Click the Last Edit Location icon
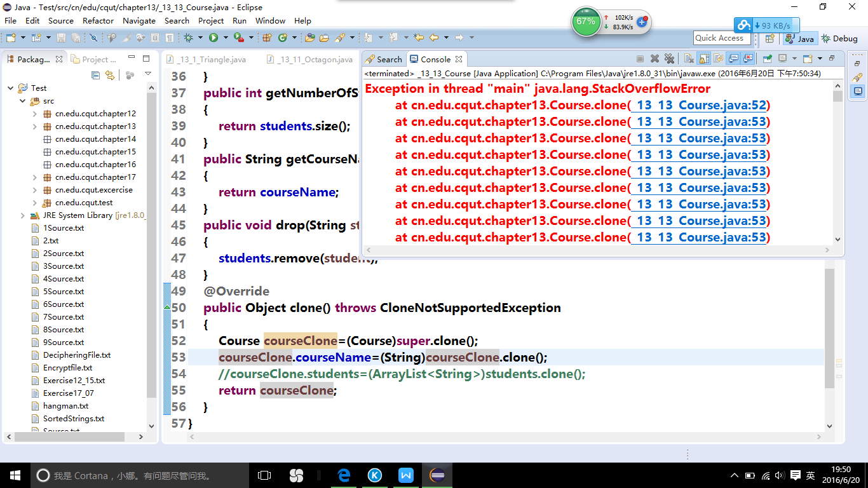868x488 pixels. tap(419, 38)
